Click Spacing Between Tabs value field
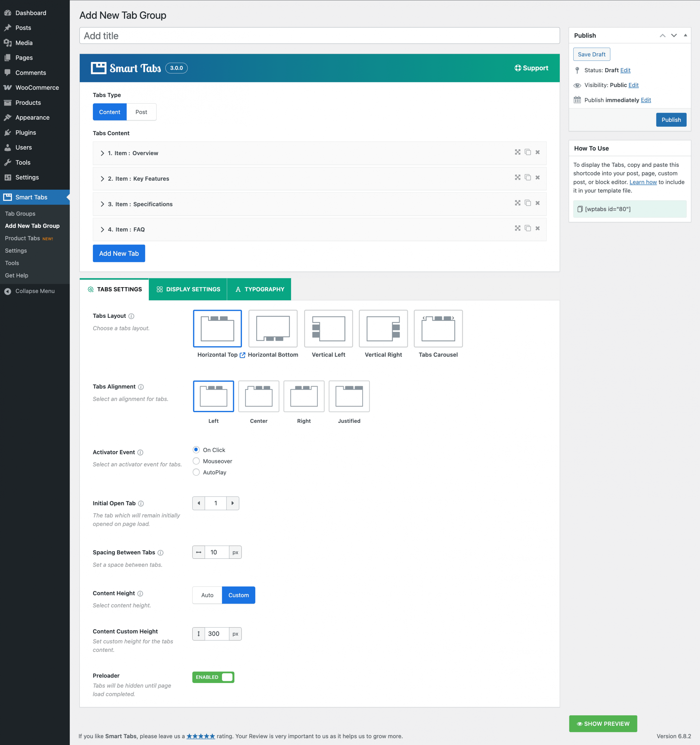The image size is (700, 745). [217, 552]
